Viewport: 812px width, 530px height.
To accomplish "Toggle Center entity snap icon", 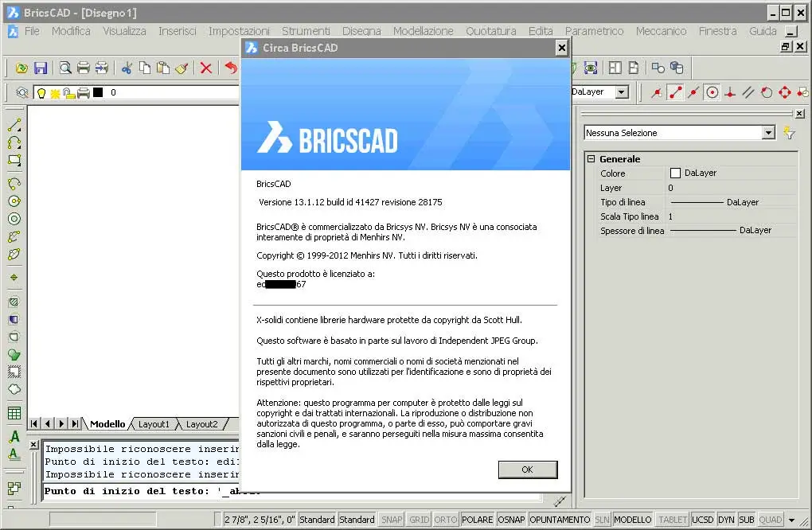I will pyautogui.click(x=712, y=92).
